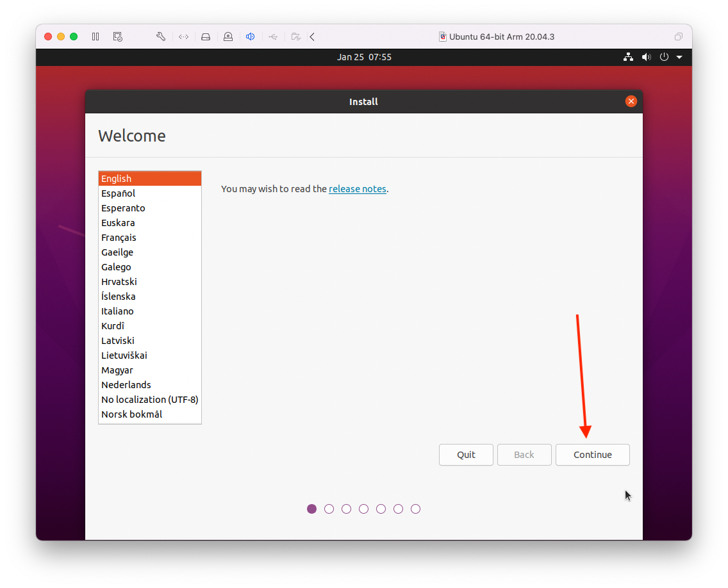The image size is (728, 588).
Task: Toggle the VM sound device icon
Action: tap(251, 37)
